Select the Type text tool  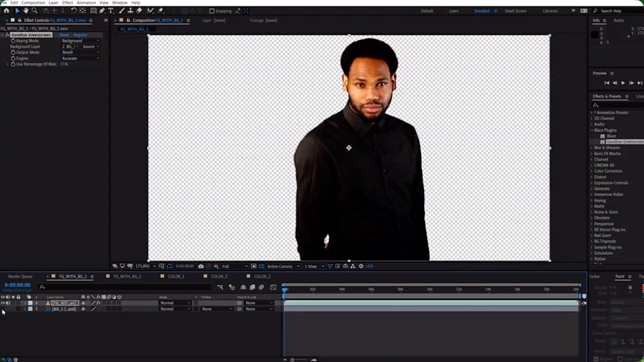click(x=111, y=11)
